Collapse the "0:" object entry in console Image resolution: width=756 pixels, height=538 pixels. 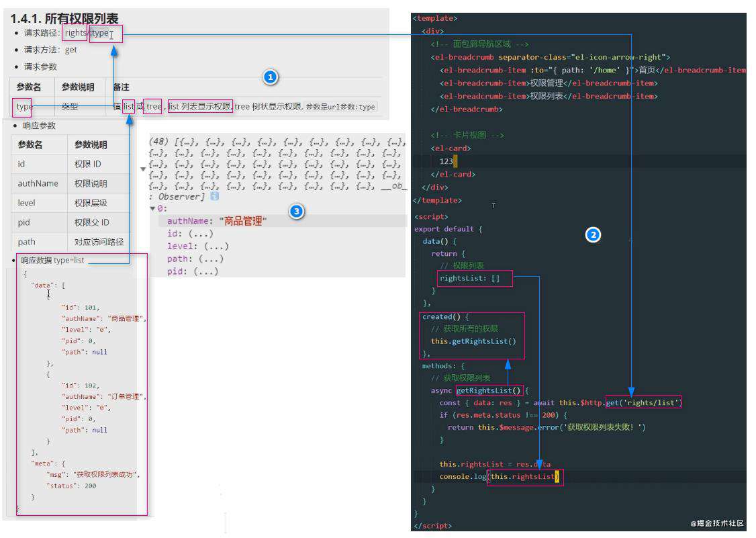pyautogui.click(x=152, y=209)
